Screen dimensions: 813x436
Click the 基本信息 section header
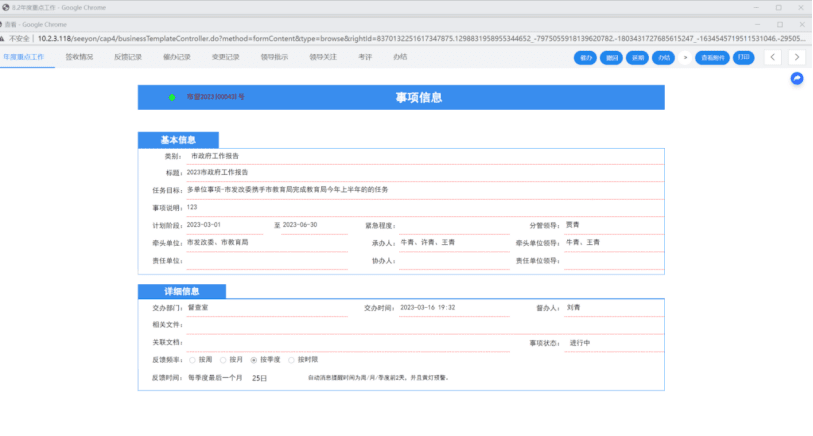click(x=178, y=140)
